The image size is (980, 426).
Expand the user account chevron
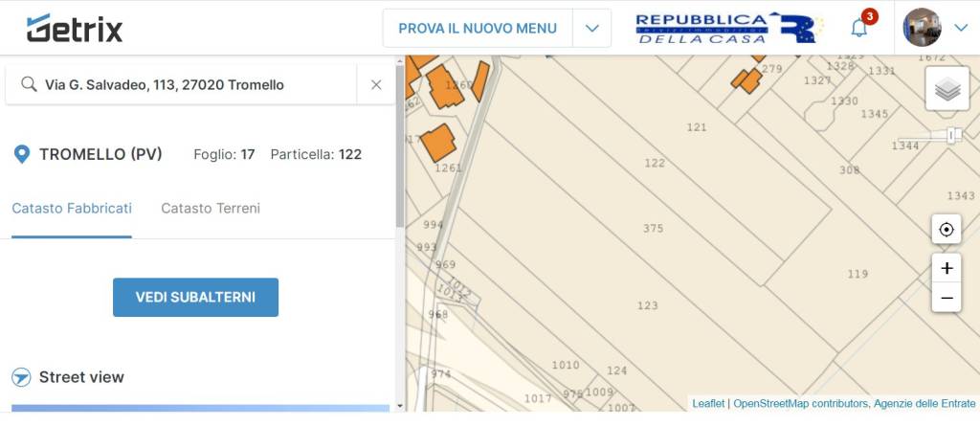pos(961,28)
